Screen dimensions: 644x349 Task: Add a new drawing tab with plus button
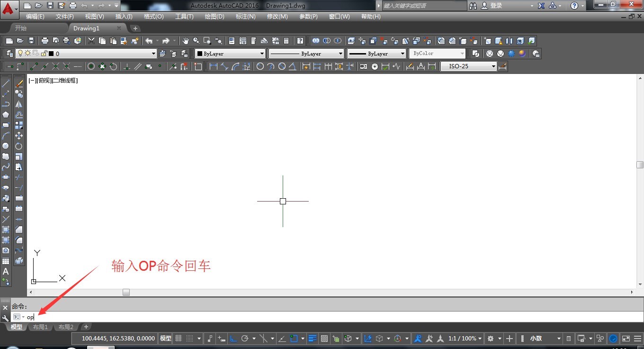(135, 28)
